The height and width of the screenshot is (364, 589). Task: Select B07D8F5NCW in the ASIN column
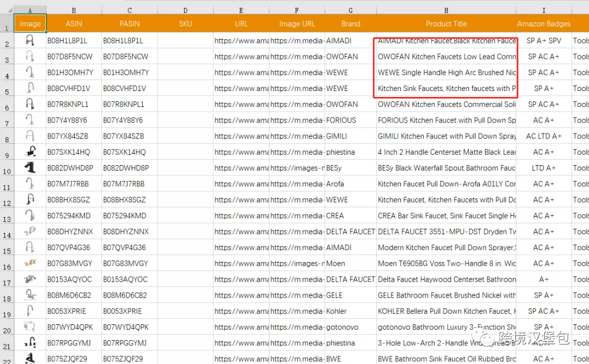[x=74, y=57]
